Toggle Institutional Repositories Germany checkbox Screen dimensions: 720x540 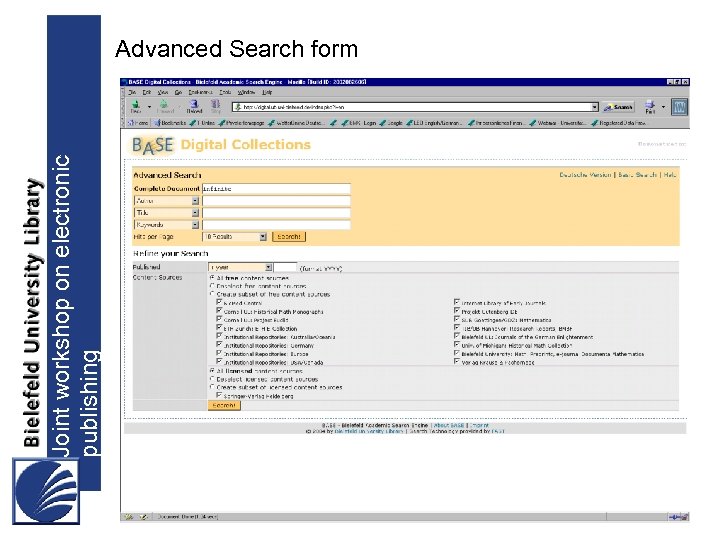219,345
